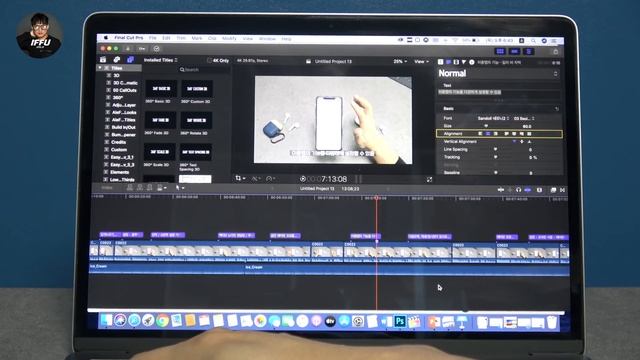Open the Title inspector tab icon
The width and height of the screenshot is (640, 360).
click(440, 62)
